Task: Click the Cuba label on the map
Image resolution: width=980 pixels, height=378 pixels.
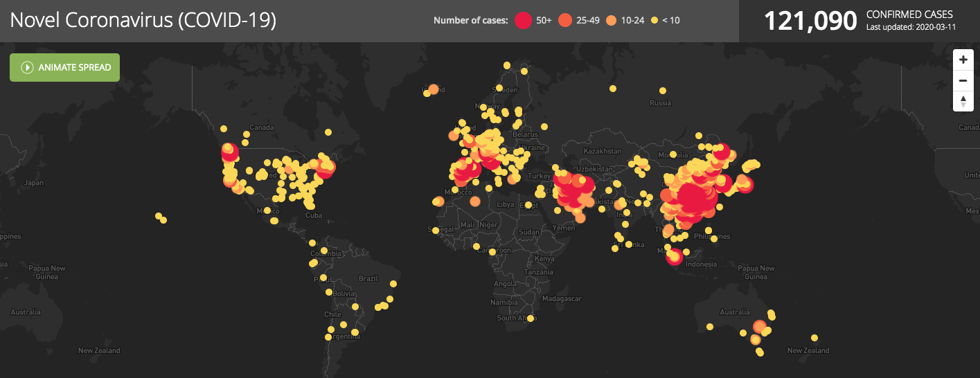Action: click(x=314, y=215)
